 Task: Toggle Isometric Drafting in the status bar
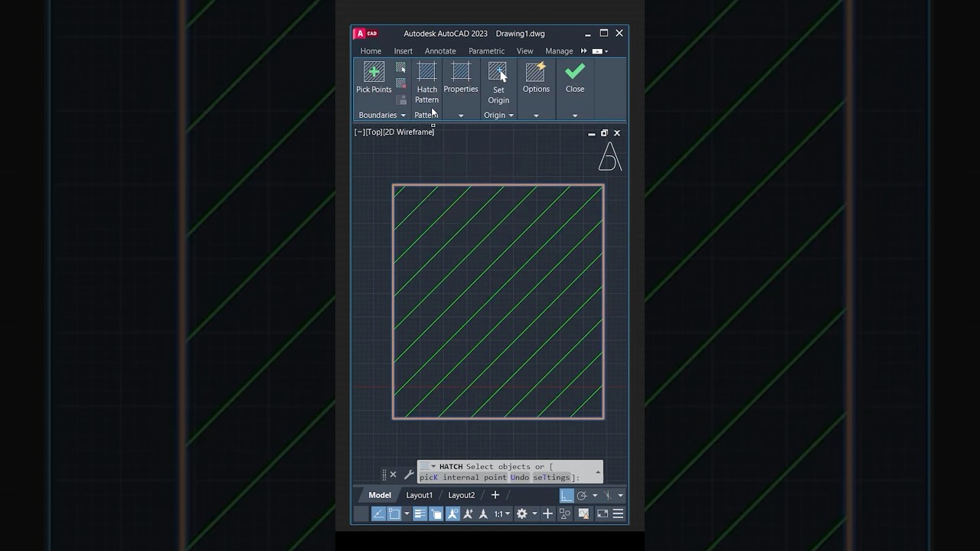tap(607, 495)
